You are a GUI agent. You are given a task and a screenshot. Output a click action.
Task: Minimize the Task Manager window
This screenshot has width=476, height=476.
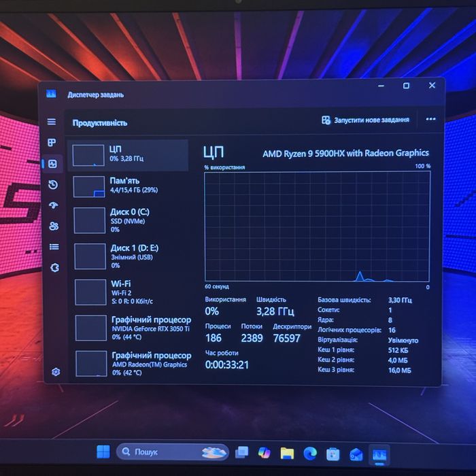tap(381, 86)
